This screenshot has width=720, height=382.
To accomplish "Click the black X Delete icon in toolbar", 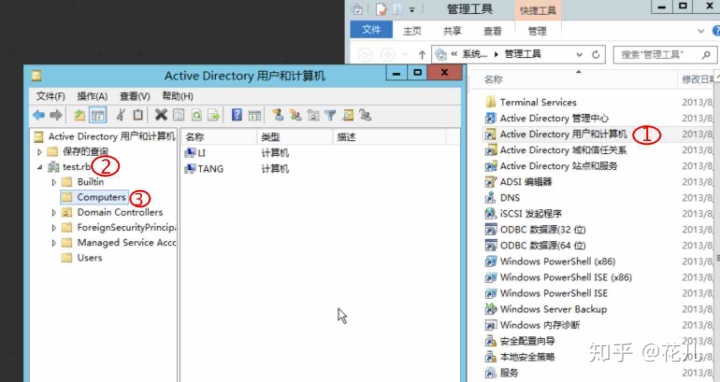I will point(161,115).
